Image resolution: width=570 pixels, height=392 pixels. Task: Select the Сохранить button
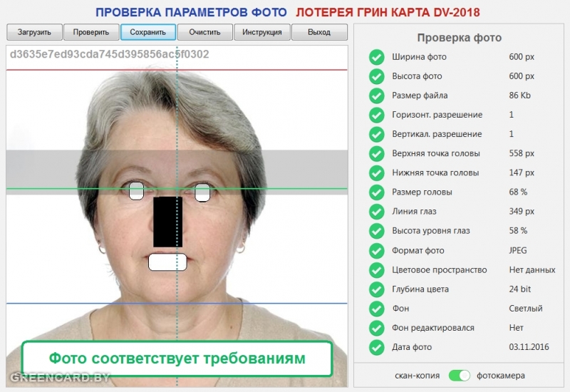pyautogui.click(x=148, y=32)
